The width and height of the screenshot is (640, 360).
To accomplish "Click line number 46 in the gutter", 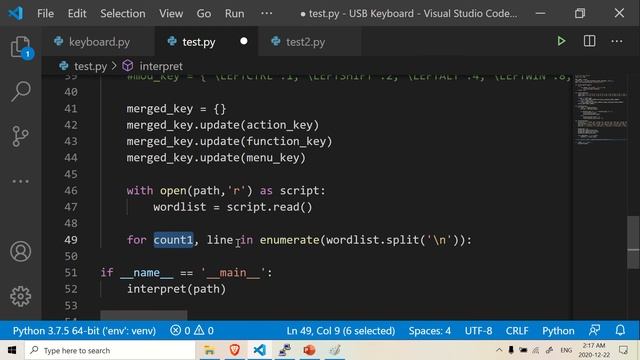I will pos(71,191).
